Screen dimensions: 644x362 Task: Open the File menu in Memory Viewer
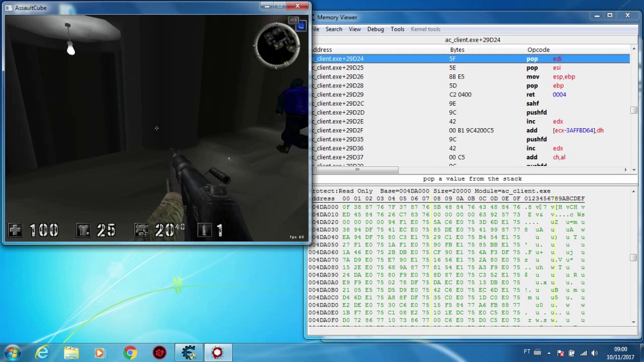point(315,29)
